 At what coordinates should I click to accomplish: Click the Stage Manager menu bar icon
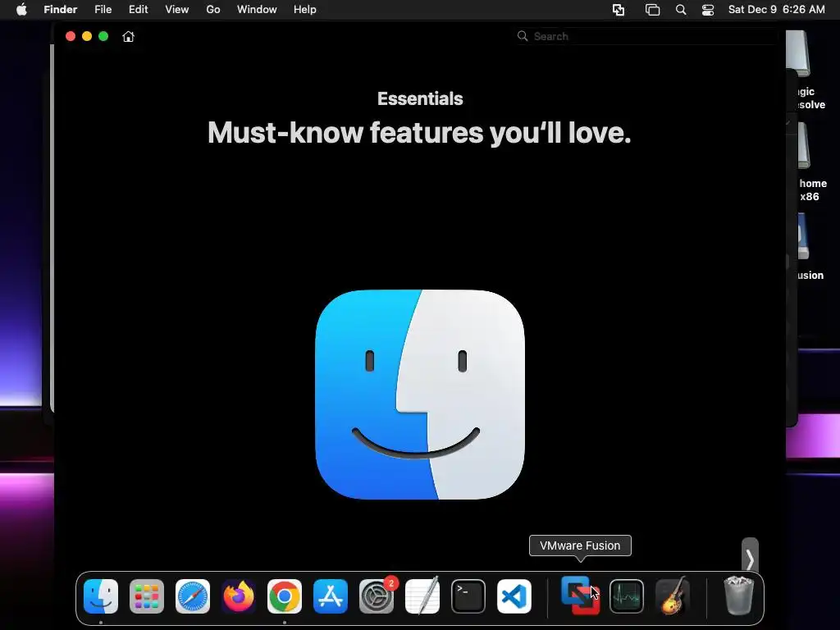(x=652, y=10)
